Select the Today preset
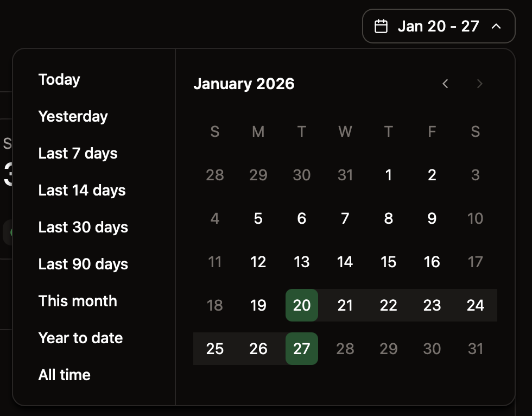The image size is (532, 416). [x=59, y=79]
